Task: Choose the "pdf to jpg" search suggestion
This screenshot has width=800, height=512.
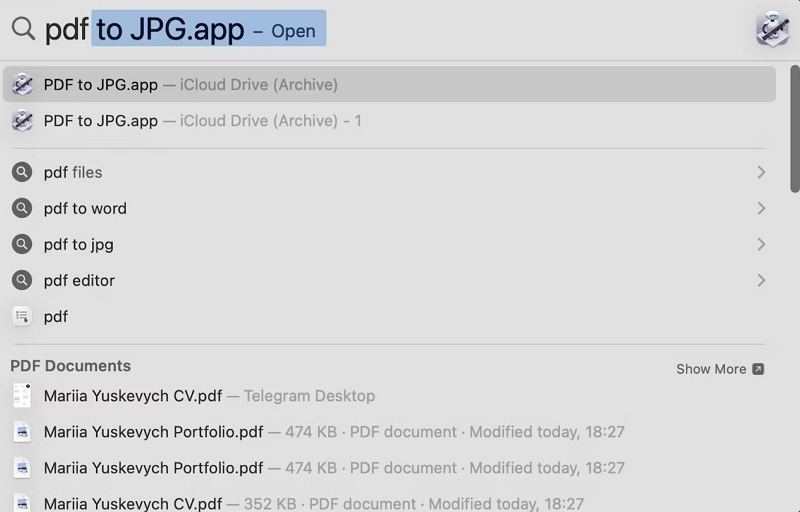Action: [x=389, y=244]
